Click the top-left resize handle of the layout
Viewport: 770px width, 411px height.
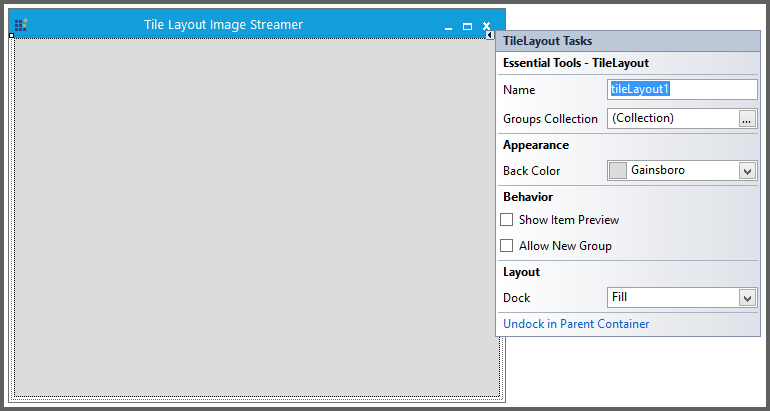tap(11, 36)
